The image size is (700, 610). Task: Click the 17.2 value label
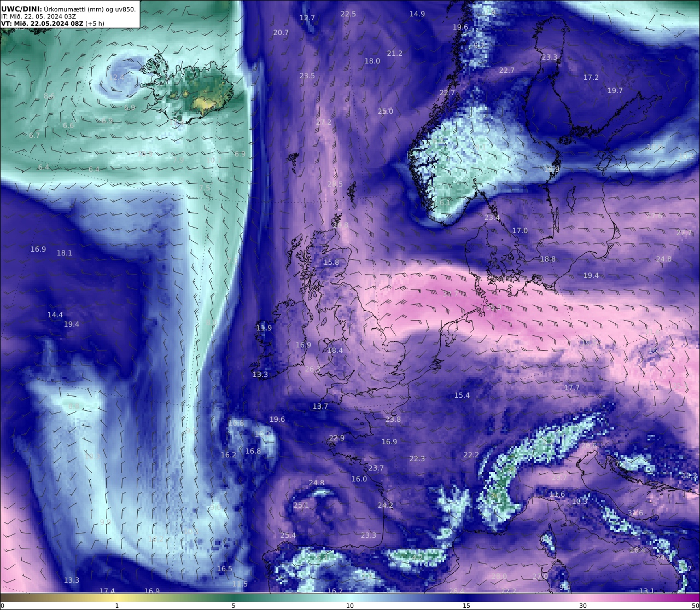coord(591,78)
